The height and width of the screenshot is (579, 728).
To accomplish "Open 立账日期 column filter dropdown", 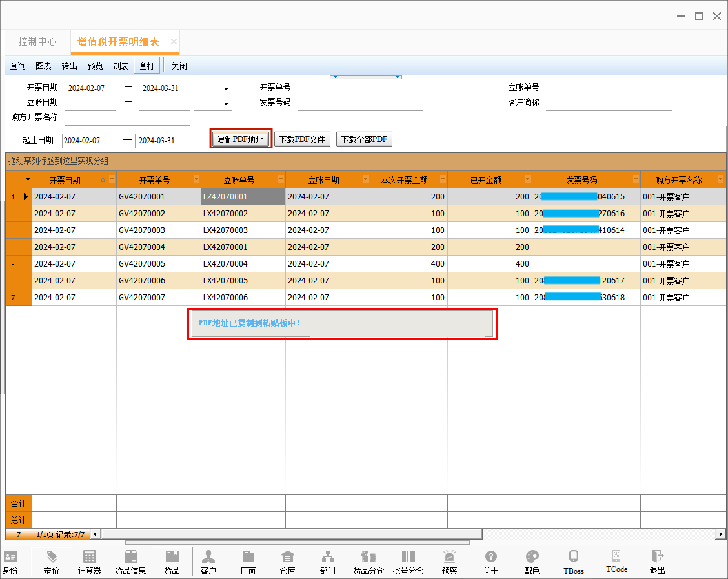I will 365,179.
